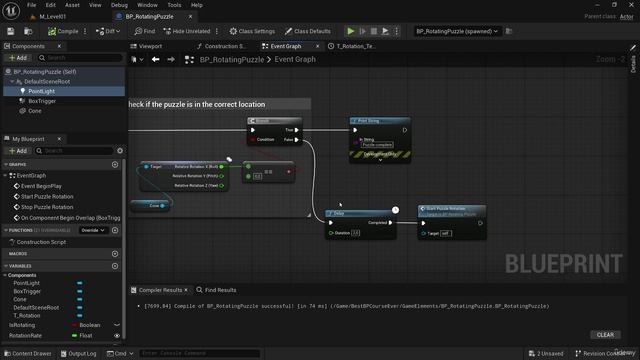Click the Unreal Engine logo icon
Viewport: 640px width, 360px height.
(11, 11)
